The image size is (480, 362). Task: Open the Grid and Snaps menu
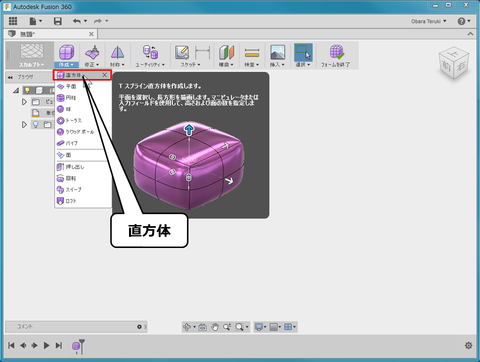click(x=275, y=327)
